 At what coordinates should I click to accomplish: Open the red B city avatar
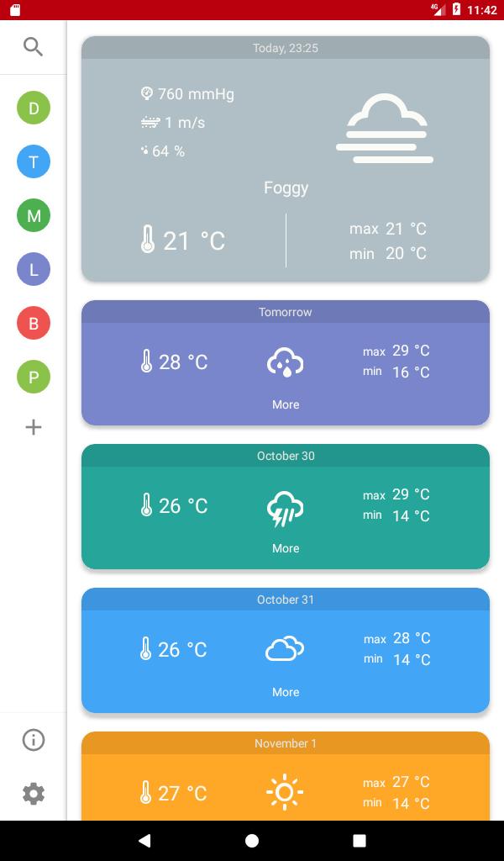click(x=34, y=323)
